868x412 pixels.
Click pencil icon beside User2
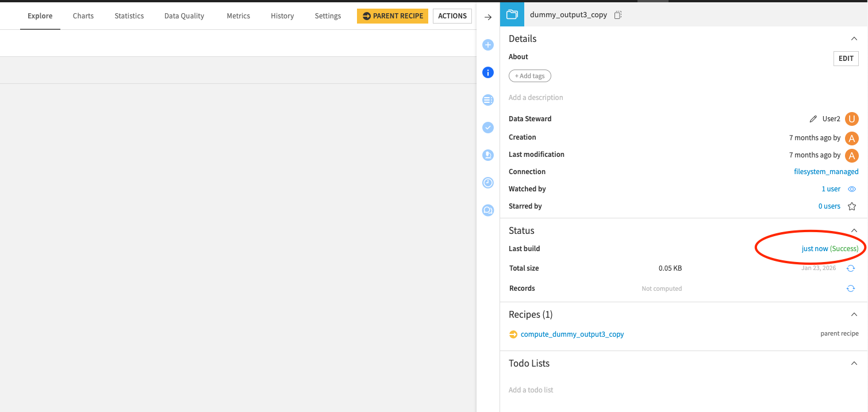[x=813, y=119]
